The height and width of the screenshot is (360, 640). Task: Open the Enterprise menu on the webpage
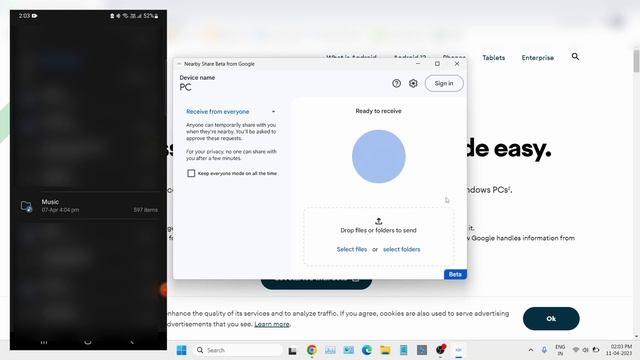(x=538, y=58)
